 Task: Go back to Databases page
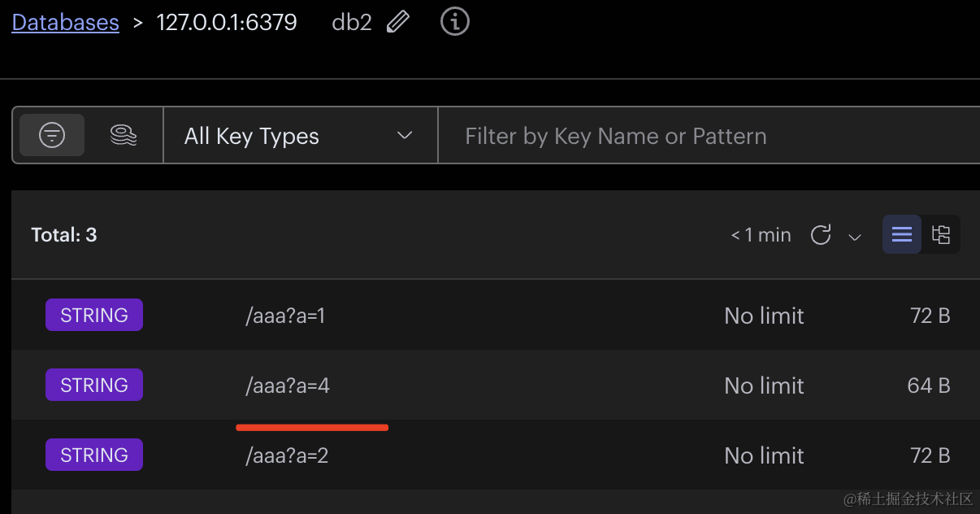tap(65, 22)
